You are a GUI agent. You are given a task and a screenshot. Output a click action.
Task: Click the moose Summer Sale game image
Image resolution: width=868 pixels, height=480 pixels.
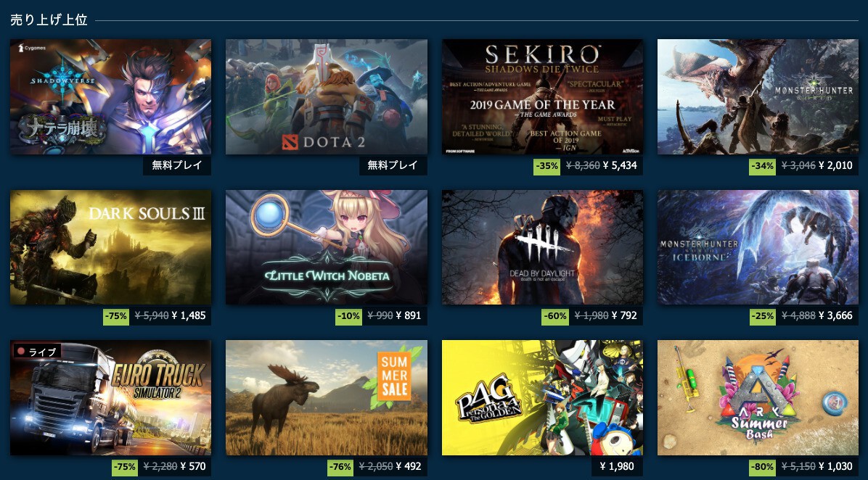[x=327, y=397]
